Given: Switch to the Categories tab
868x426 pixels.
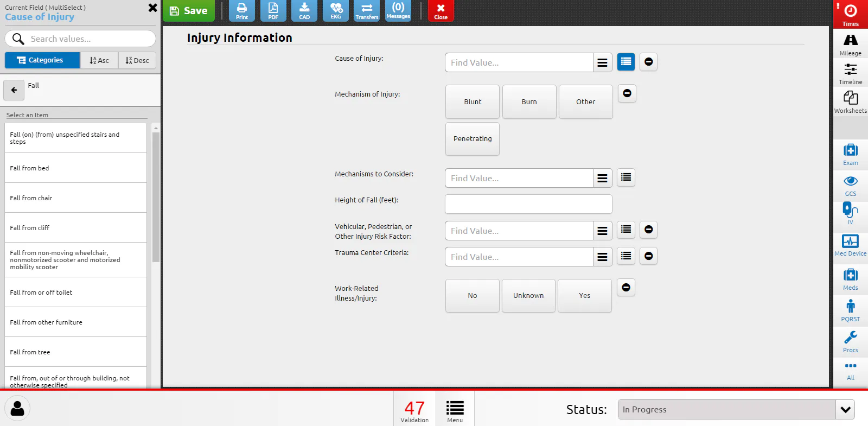Looking at the screenshot, I should click(42, 60).
